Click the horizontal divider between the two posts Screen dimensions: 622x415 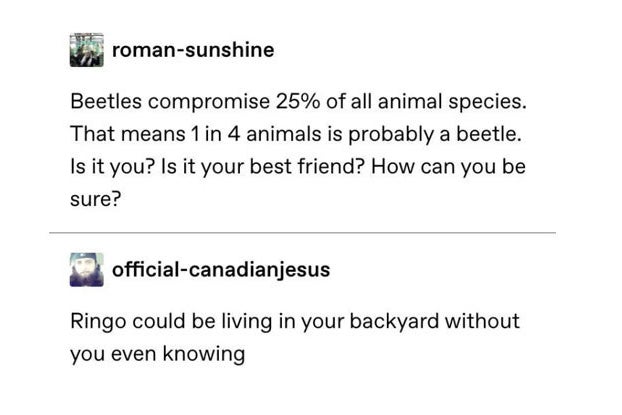tap(302, 233)
